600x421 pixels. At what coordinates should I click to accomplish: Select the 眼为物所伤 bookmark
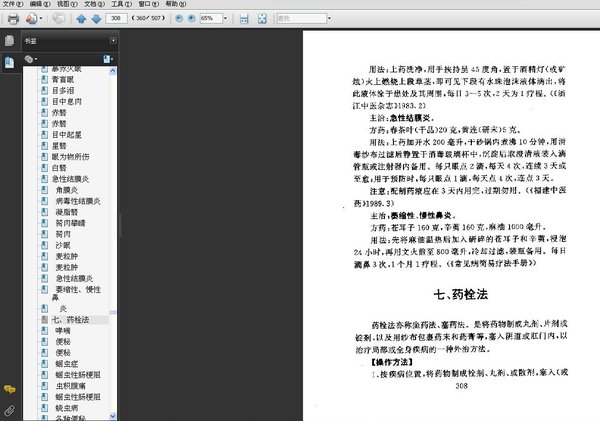[71, 157]
